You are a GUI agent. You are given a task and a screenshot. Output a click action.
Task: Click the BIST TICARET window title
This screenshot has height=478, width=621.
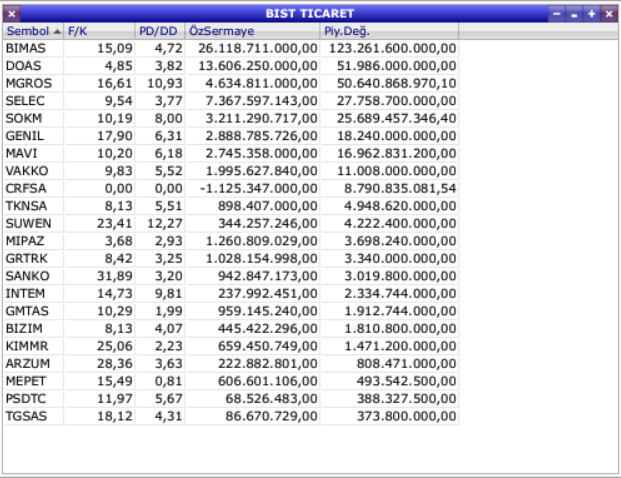(310, 14)
